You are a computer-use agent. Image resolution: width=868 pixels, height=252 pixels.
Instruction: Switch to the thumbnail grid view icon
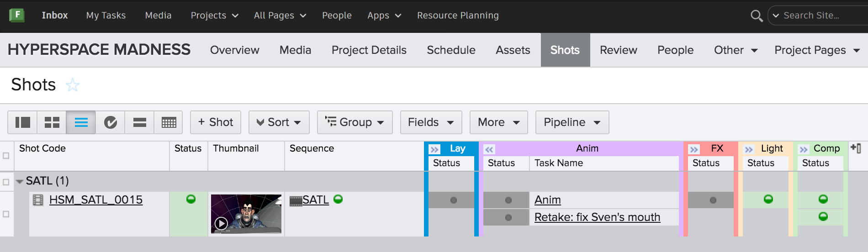[52, 122]
